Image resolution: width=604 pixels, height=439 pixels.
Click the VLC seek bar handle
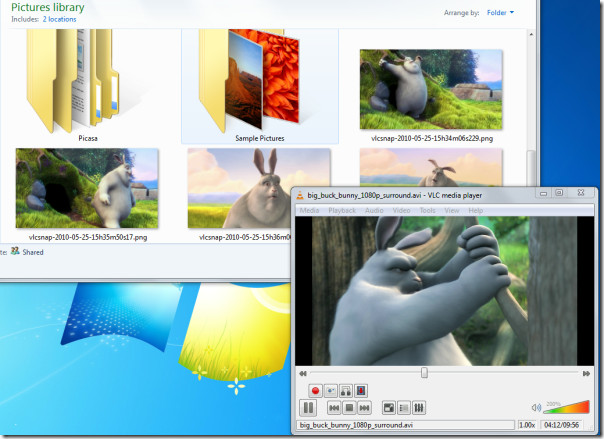[424, 373]
